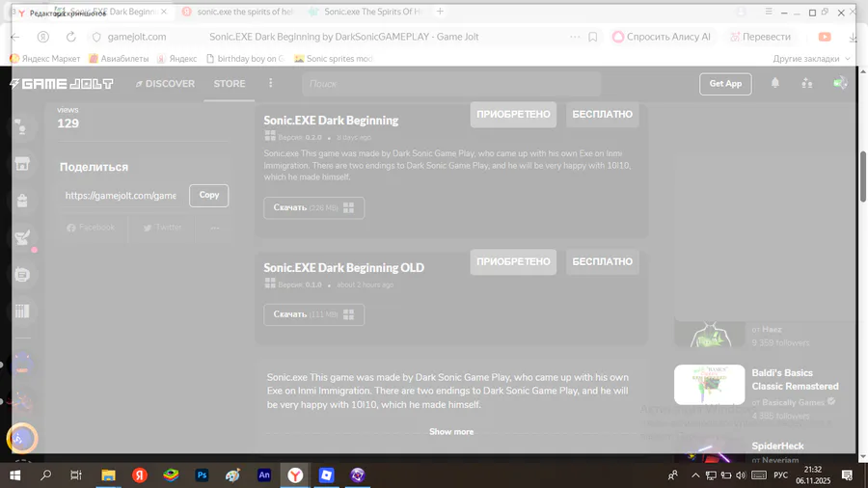This screenshot has width=868, height=488.
Task: Click the Game Jolt search field
Action: (x=451, y=84)
